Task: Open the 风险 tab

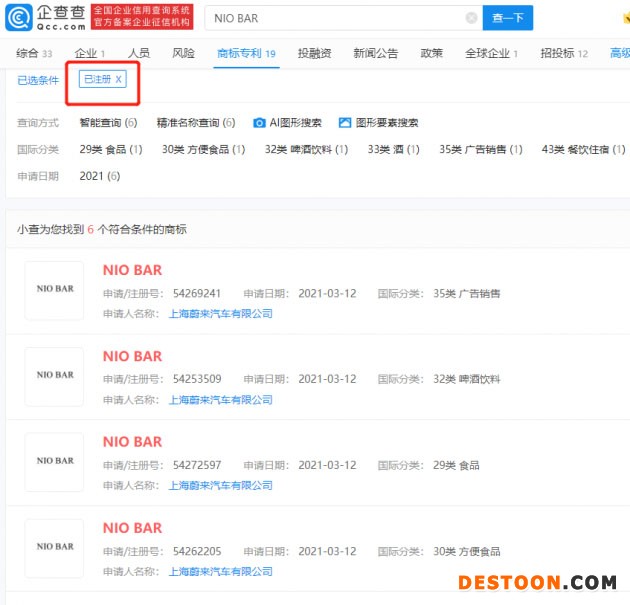Action: pos(183,53)
